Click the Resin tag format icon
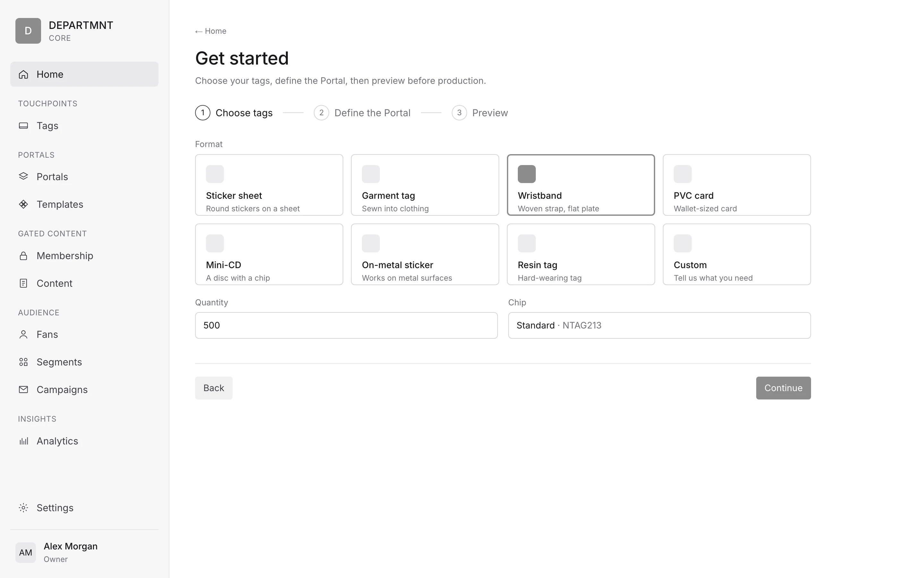The width and height of the screenshot is (924, 578). click(527, 243)
